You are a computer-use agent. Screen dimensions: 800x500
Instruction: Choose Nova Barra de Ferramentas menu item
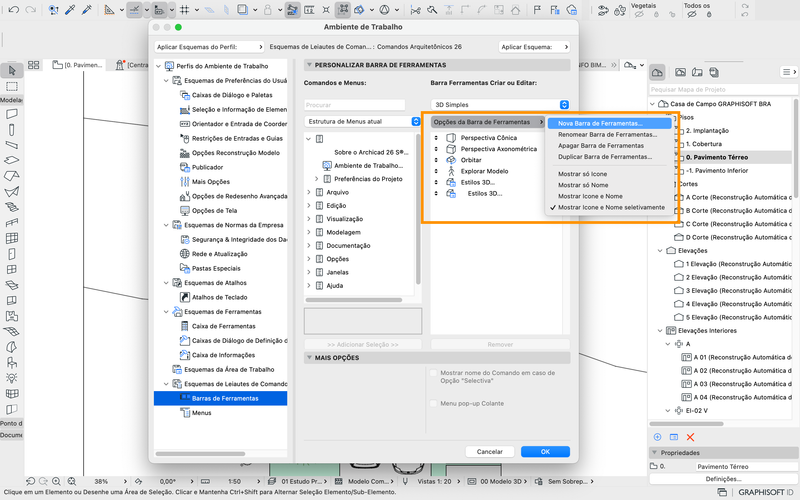pyautogui.click(x=610, y=123)
